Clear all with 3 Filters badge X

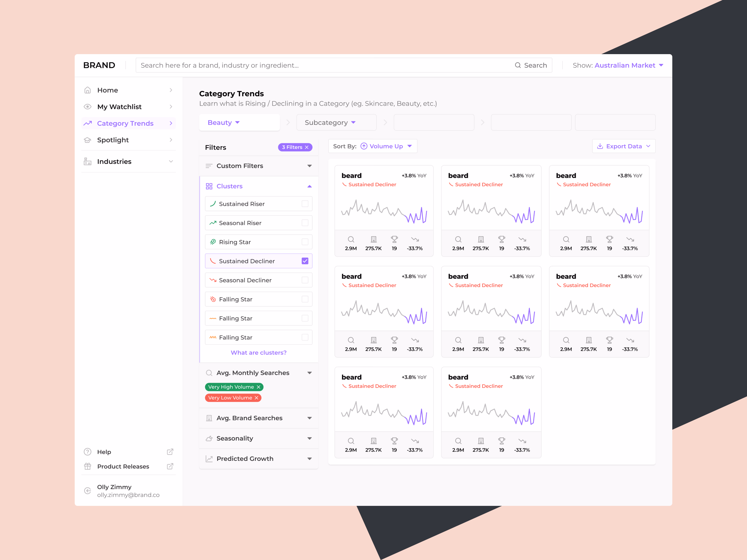(307, 147)
